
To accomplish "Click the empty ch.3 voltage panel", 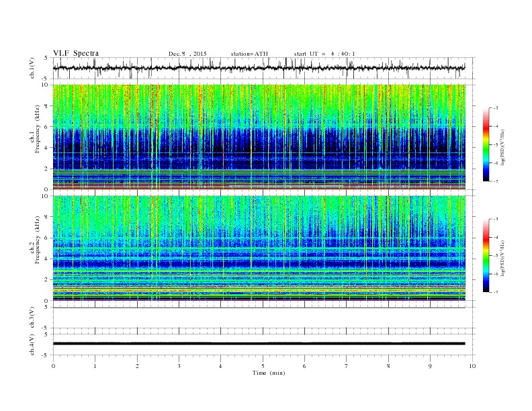I will pos(263,318).
